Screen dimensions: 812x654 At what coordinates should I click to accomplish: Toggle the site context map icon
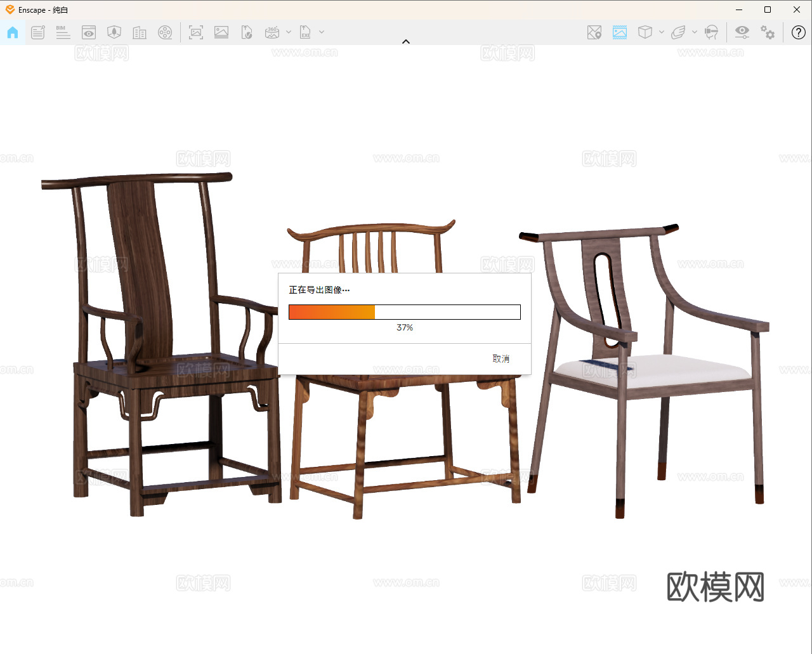pyautogui.click(x=594, y=32)
